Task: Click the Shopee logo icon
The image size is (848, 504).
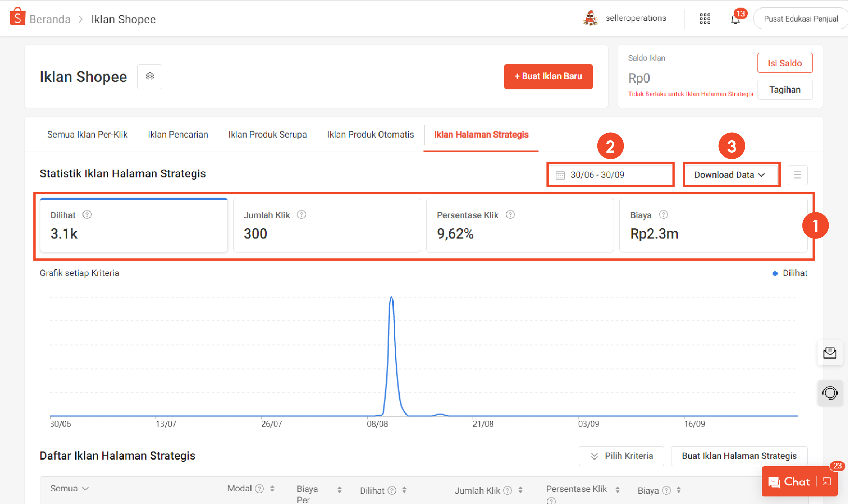Action: tap(17, 17)
